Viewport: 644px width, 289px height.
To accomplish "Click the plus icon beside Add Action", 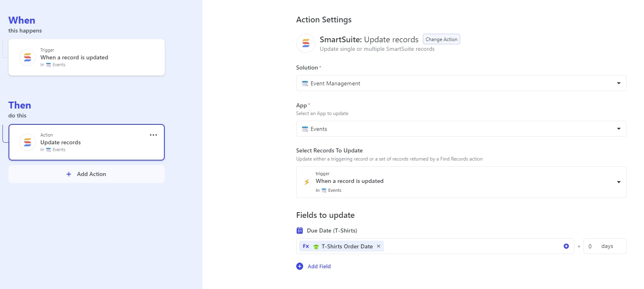I will (x=69, y=174).
